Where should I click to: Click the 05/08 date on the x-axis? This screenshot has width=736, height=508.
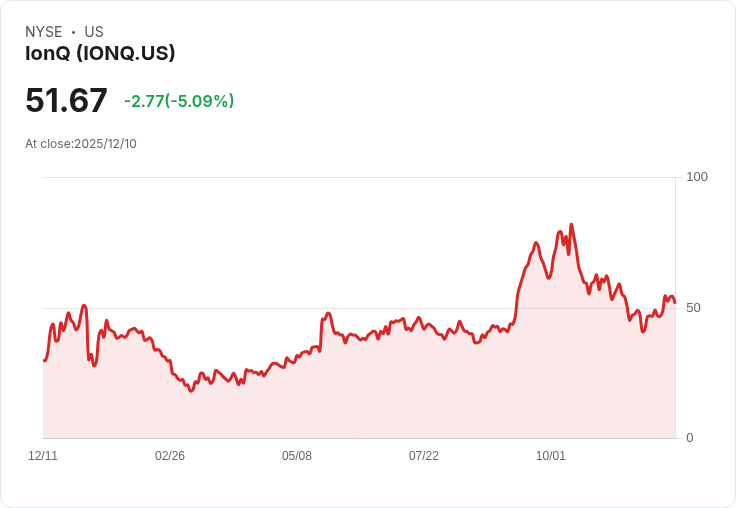(297, 456)
